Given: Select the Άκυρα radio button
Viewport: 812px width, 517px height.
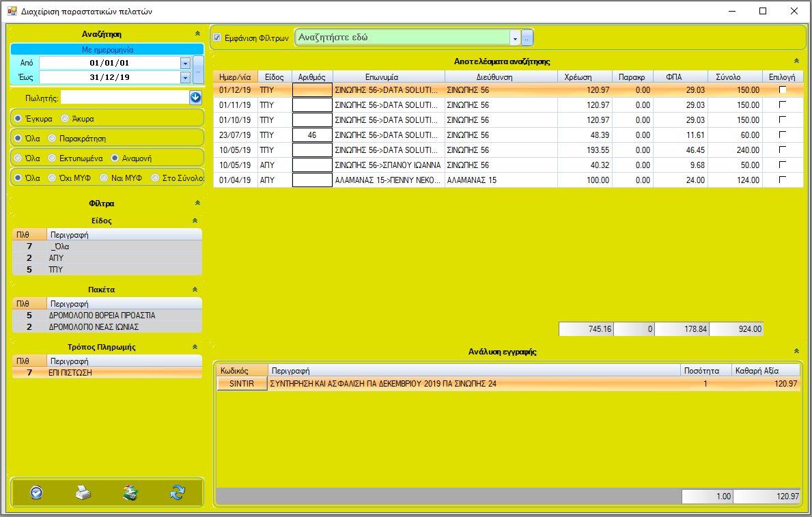Looking at the screenshot, I should click(x=65, y=118).
